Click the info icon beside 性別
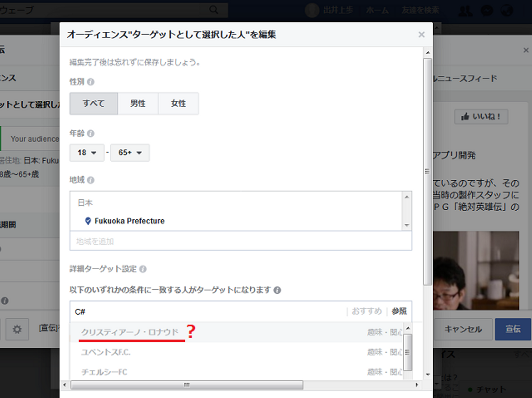Viewport: 532px width, 398px height. 91,82
